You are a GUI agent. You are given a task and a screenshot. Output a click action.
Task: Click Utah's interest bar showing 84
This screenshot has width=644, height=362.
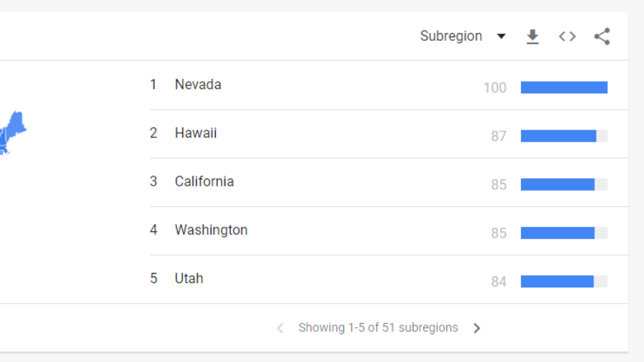[557, 282]
